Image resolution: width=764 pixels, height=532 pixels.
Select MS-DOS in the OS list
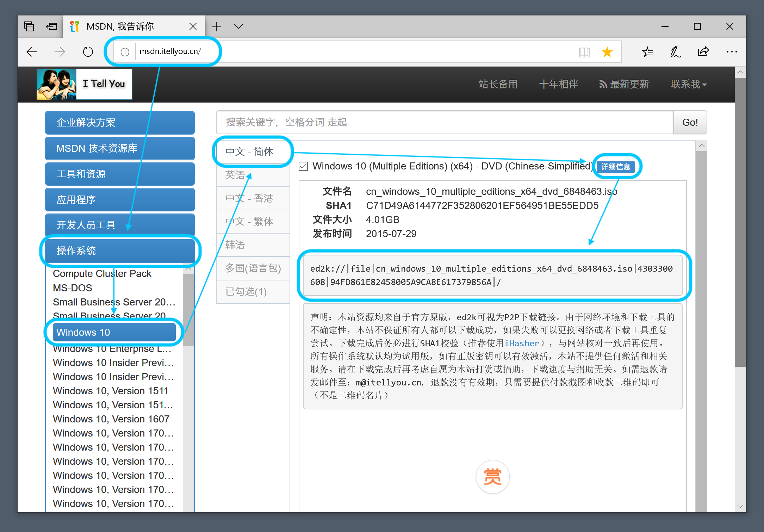[x=73, y=288]
